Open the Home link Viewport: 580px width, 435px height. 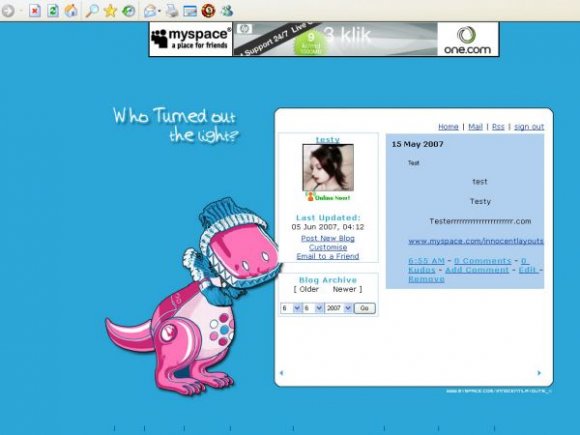(x=448, y=127)
